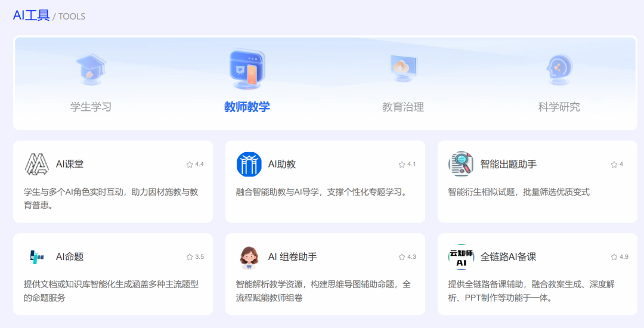The image size is (644, 328).
Task: Click the star icon on 智能出题助手 card
Action: click(614, 165)
